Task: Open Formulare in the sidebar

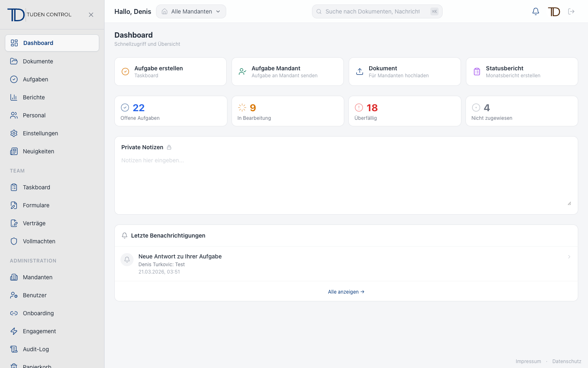Action: 52,205
